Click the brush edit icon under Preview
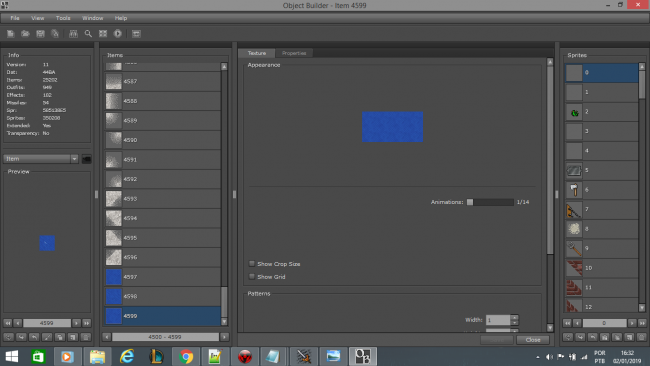The width and height of the screenshot is (650, 366). [x=47, y=337]
